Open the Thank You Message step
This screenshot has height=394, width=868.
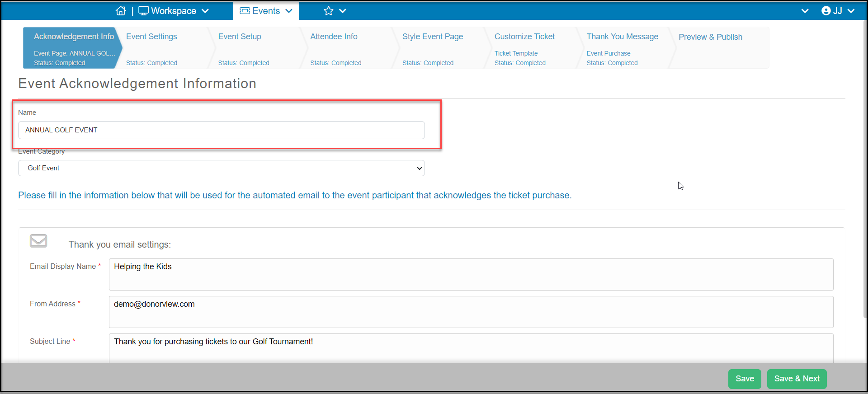coord(626,47)
